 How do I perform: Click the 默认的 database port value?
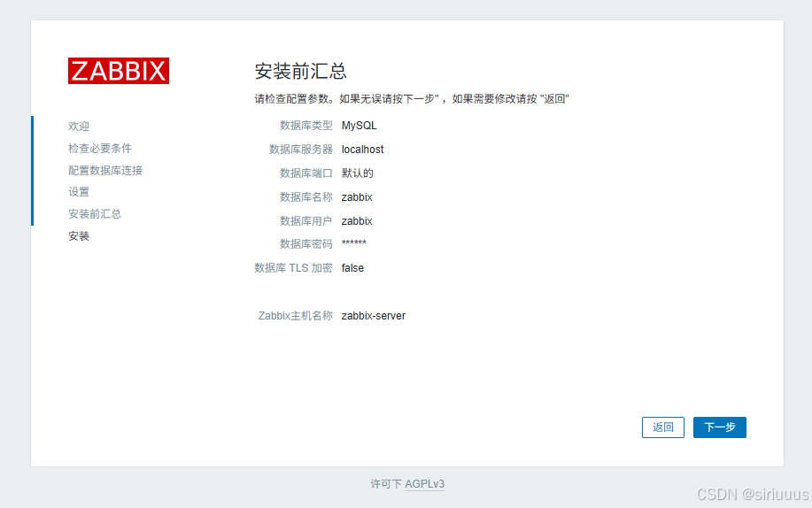tap(358, 173)
